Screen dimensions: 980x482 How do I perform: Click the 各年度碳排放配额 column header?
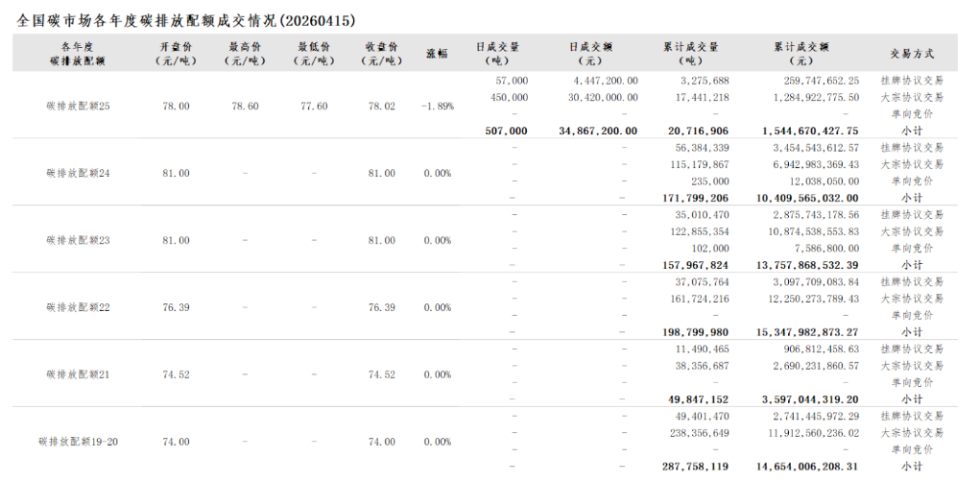(x=79, y=53)
